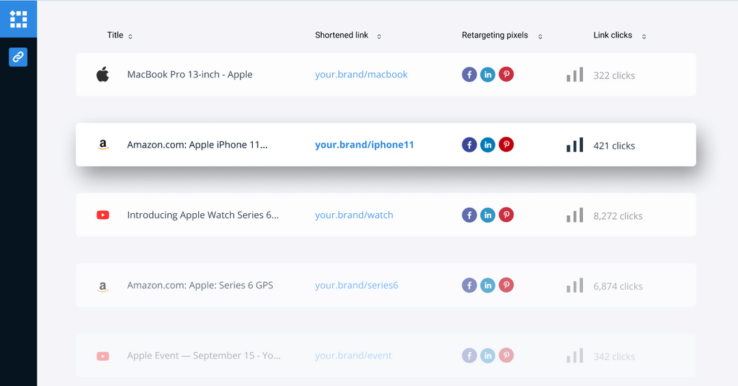The width and height of the screenshot is (738, 386).
Task: Select 'MacBook Pro 13-inch - Apple' title
Action: [190, 74]
